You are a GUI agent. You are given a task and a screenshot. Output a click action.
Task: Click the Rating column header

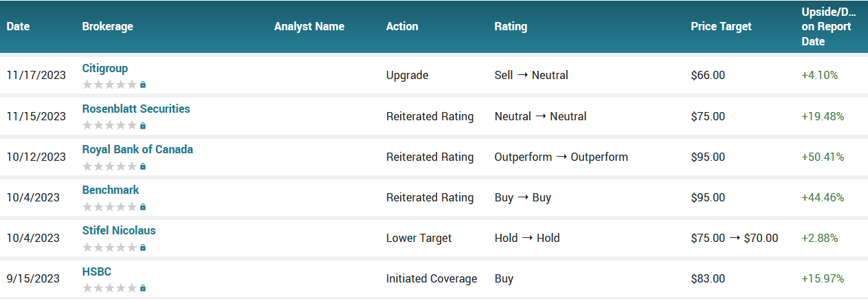click(511, 26)
